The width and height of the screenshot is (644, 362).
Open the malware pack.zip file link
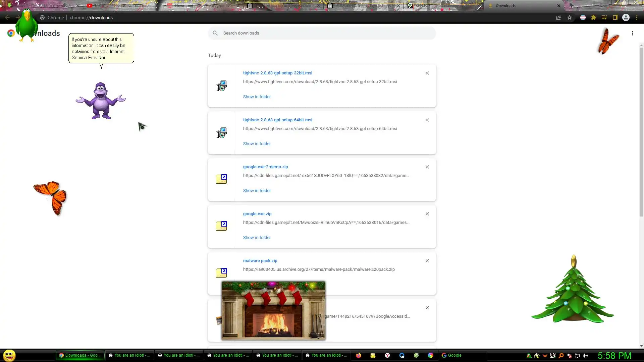[260, 260]
